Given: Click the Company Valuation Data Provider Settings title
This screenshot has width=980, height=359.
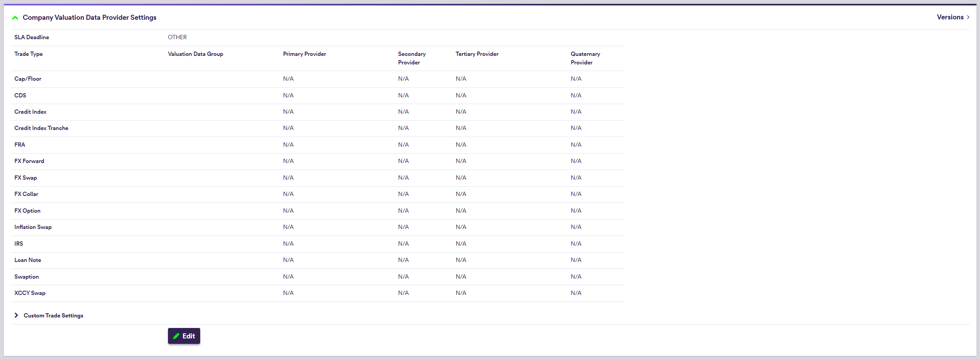Looking at the screenshot, I should tap(89, 17).
